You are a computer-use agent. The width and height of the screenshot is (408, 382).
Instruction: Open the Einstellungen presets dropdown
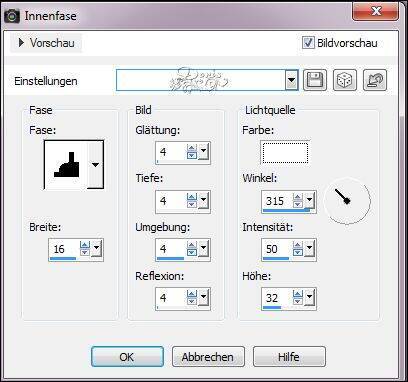(291, 80)
